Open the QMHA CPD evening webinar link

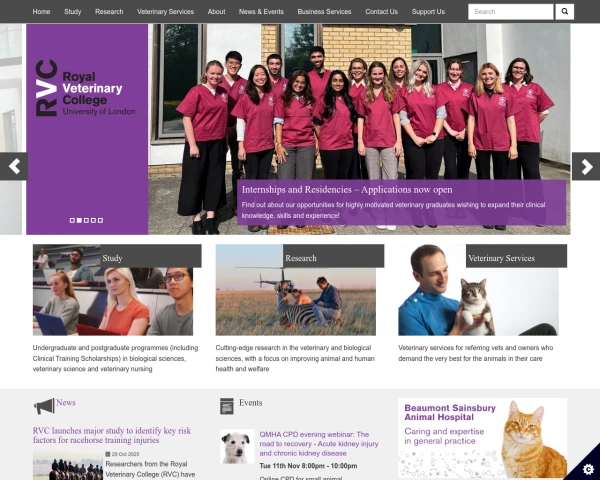[x=319, y=444]
